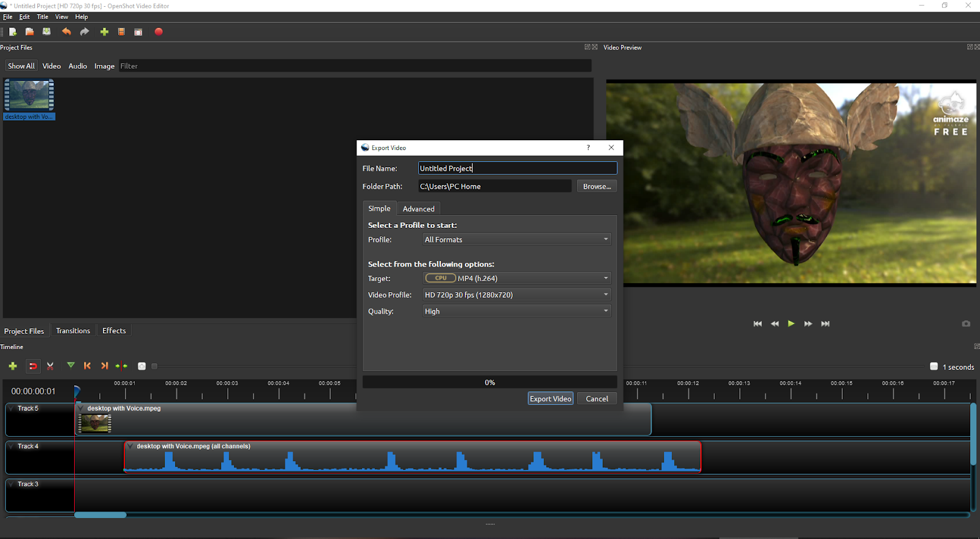Click zoom-out icon beside 1 seconds label
Viewport: 980px width, 539px height.
[x=934, y=366]
